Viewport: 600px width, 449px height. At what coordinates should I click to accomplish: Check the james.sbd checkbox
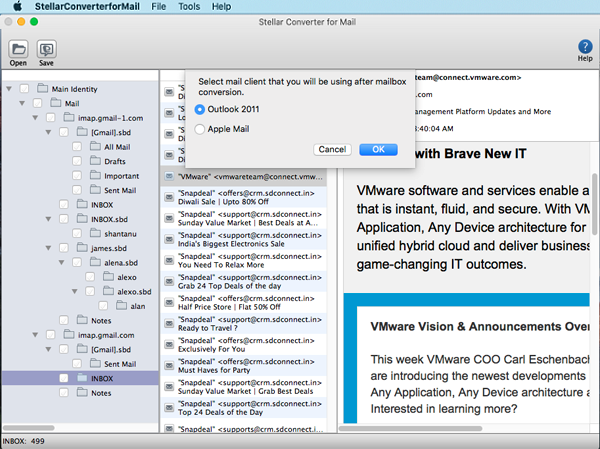64,248
